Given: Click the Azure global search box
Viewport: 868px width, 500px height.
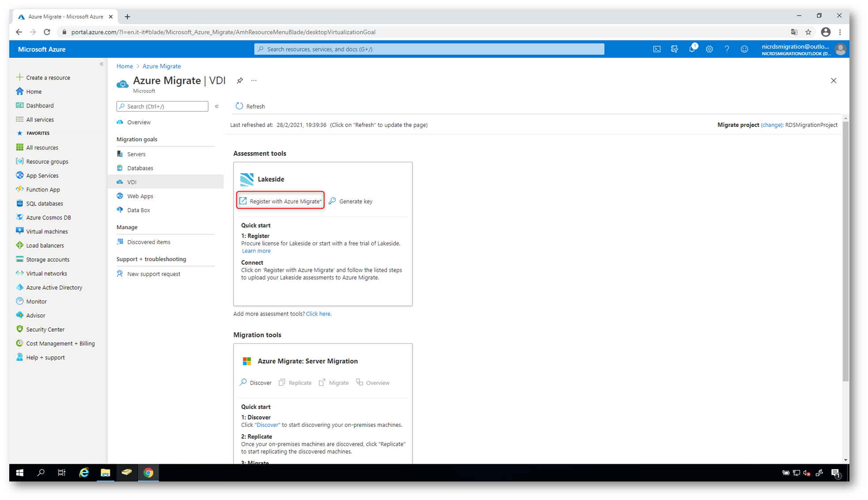Looking at the screenshot, I should 429,49.
